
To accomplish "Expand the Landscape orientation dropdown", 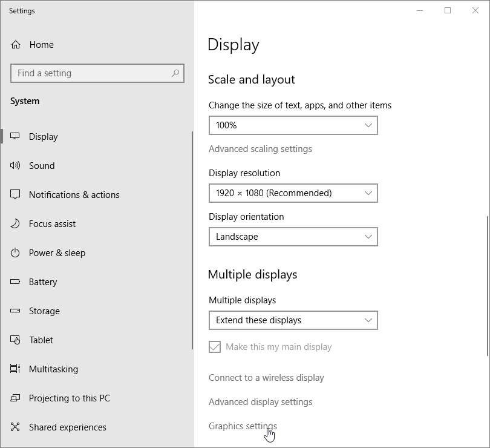I will tap(293, 237).
